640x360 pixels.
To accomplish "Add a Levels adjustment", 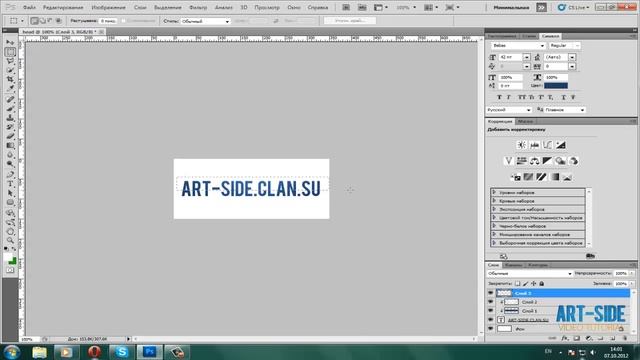I will [534, 145].
